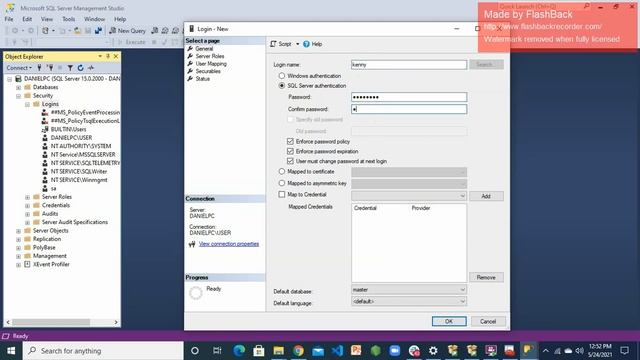Viewport: 640px width, 360px height.
Task: Click the Login name input field
Action: pyautogui.click(x=409, y=64)
